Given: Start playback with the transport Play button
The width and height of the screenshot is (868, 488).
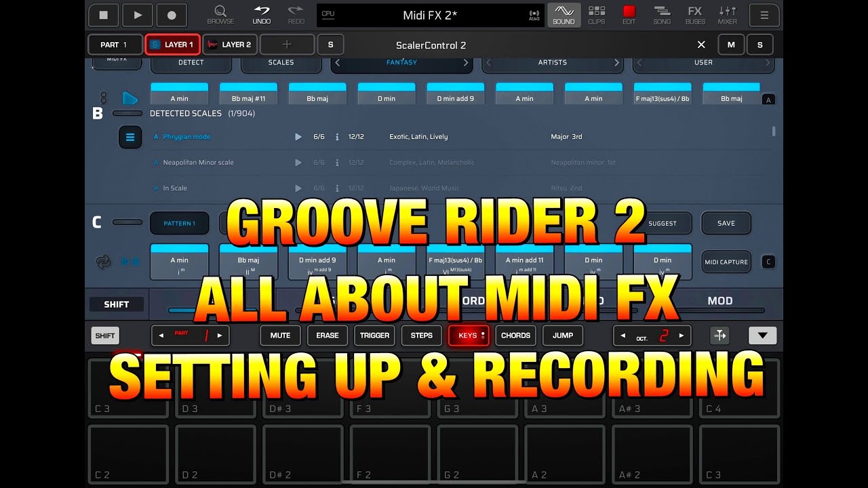Looking at the screenshot, I should coord(138,14).
